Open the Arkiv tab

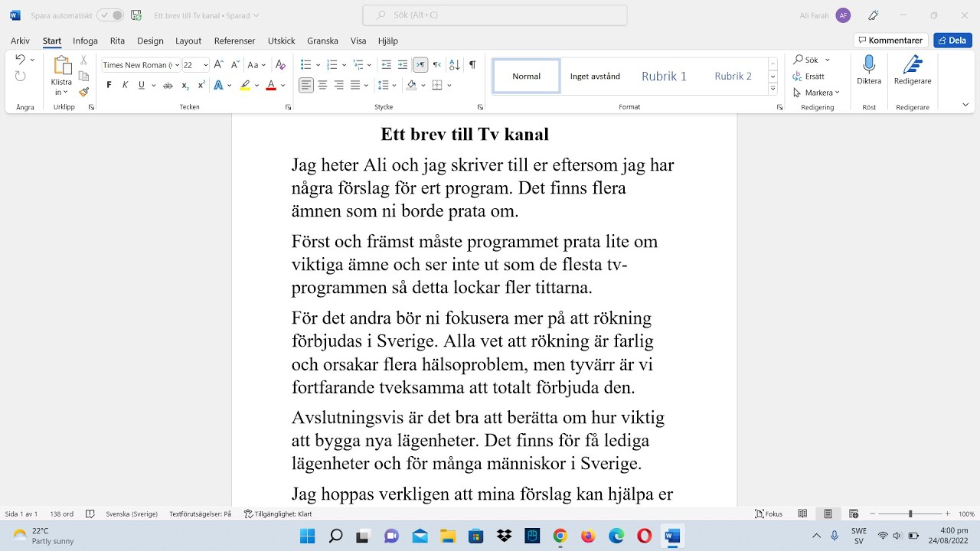point(20,41)
